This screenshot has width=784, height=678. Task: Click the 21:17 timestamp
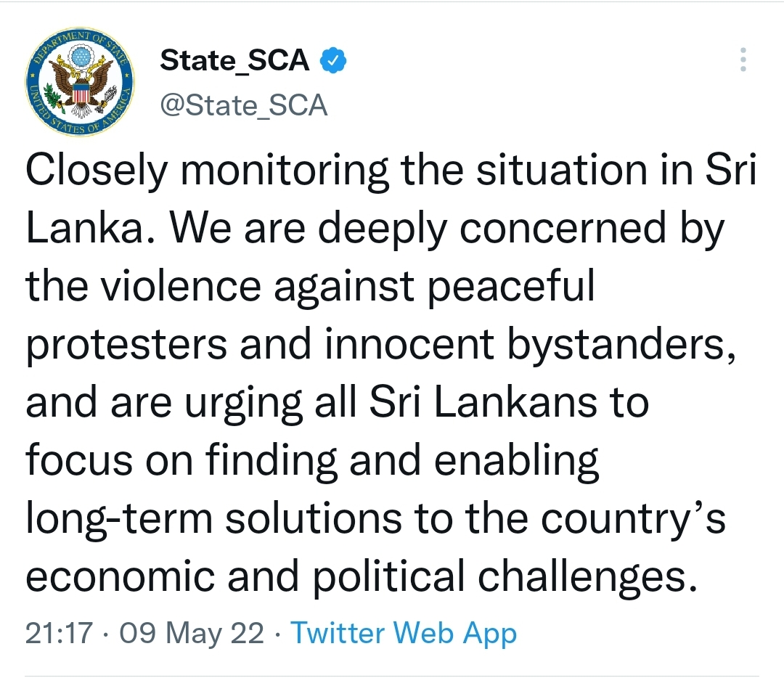pyautogui.click(x=59, y=632)
